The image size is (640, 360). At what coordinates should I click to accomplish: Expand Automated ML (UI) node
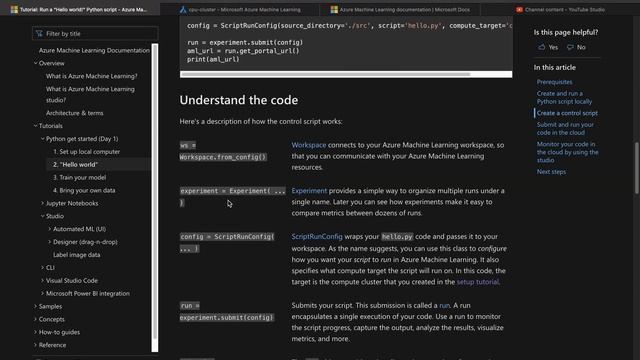(50, 229)
